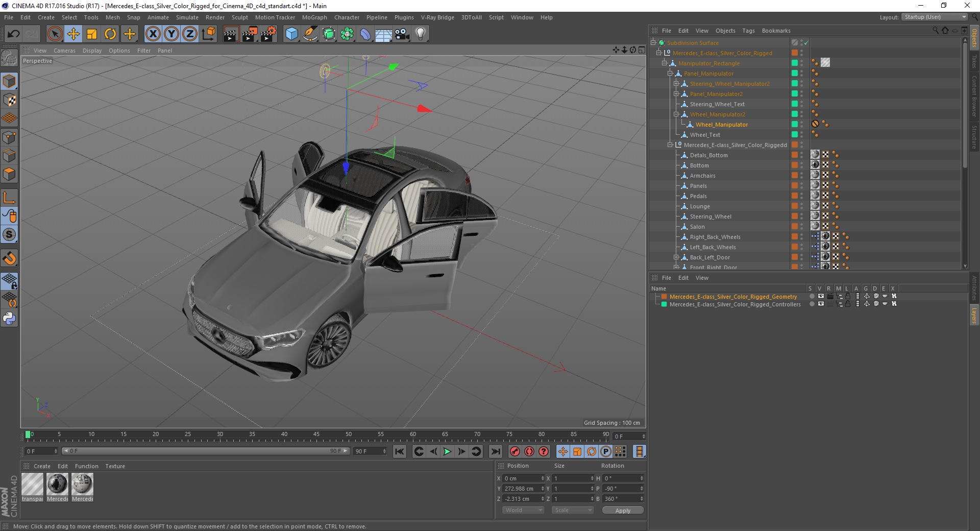Open the Deformer (bend) objects icon

pos(365,34)
